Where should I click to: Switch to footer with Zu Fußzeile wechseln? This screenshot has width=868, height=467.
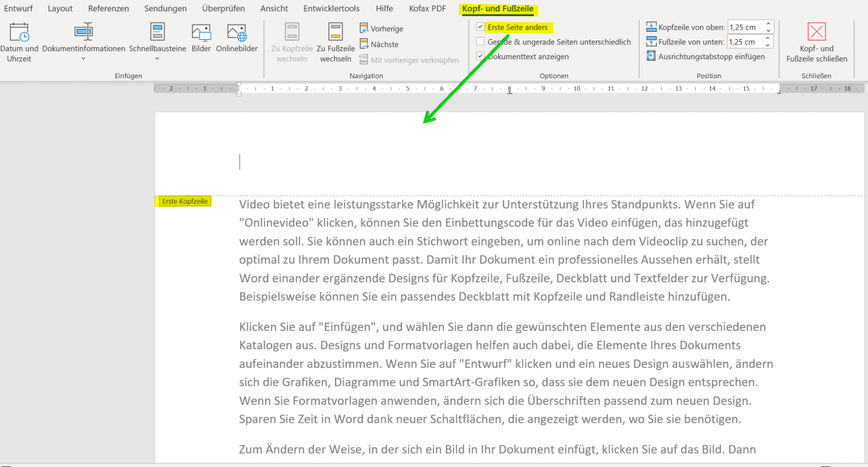[x=336, y=42]
